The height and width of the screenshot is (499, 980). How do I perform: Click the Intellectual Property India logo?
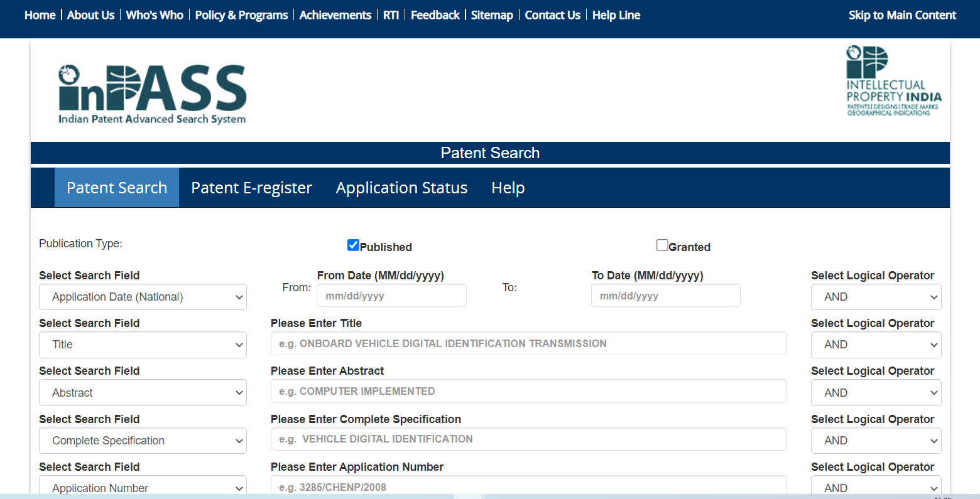pos(893,80)
